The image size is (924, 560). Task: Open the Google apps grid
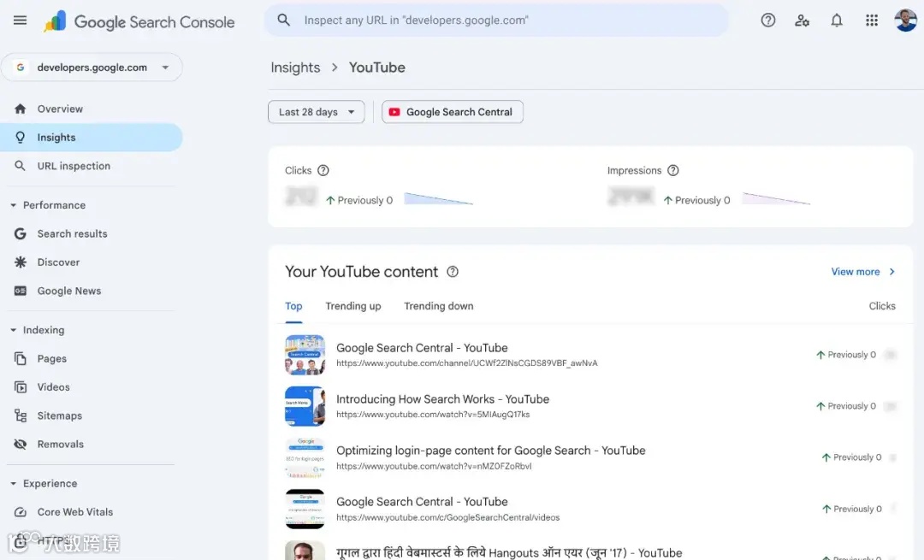872,20
